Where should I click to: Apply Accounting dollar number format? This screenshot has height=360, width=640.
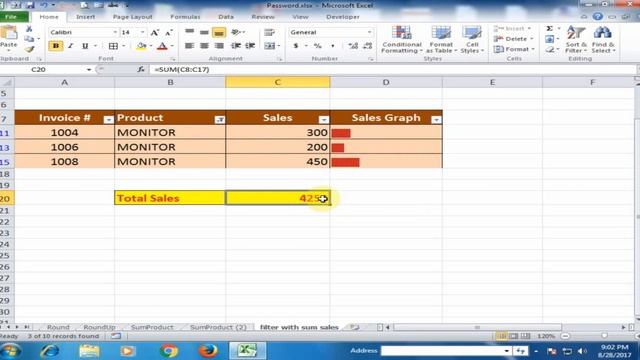[296, 46]
